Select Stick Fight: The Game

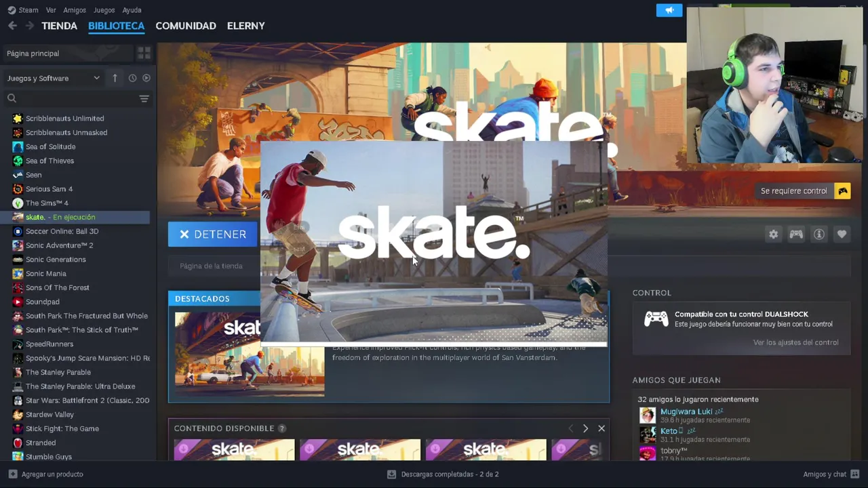pyautogui.click(x=62, y=429)
